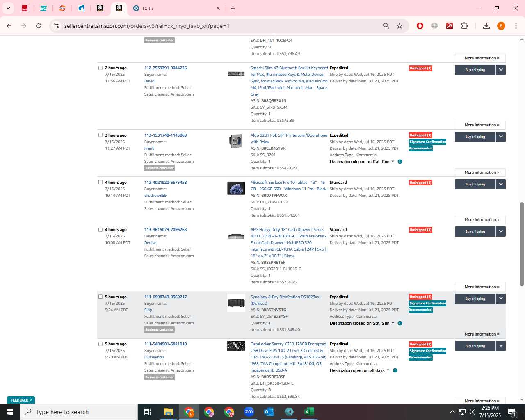This screenshot has width=525, height=420.
Task: Open order link 112-4021920-5575458
Action: click(x=165, y=182)
